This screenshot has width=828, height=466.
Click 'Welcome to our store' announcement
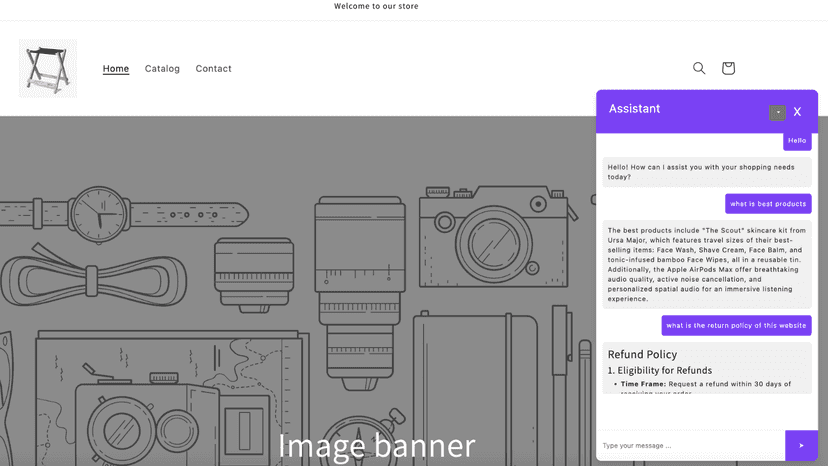coord(376,6)
